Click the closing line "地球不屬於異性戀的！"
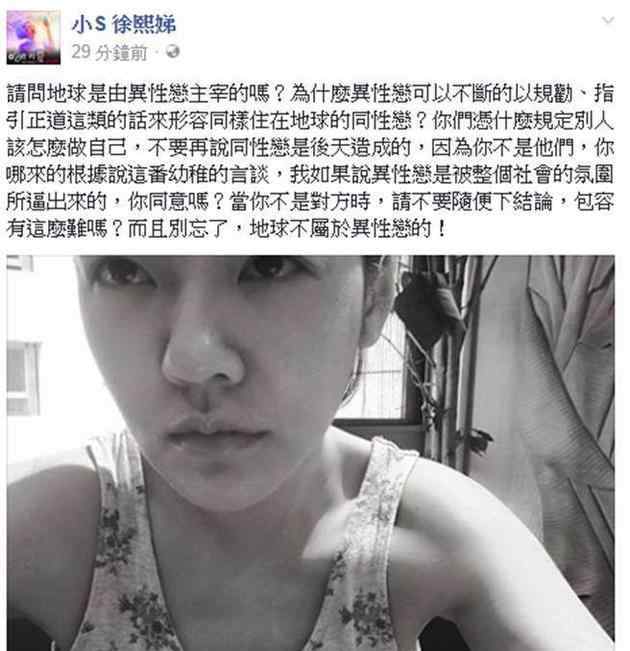630x651 pixels. tap(348, 228)
